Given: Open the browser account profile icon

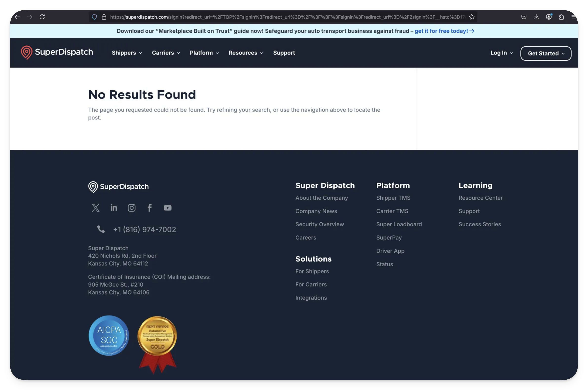Looking at the screenshot, I should tap(549, 17).
